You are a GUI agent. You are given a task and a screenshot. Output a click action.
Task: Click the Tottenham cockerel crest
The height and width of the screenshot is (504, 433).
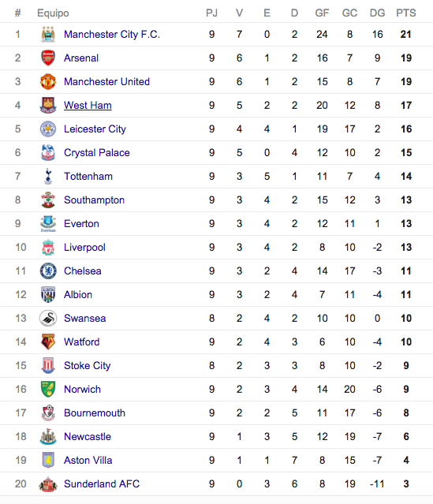[x=48, y=176]
